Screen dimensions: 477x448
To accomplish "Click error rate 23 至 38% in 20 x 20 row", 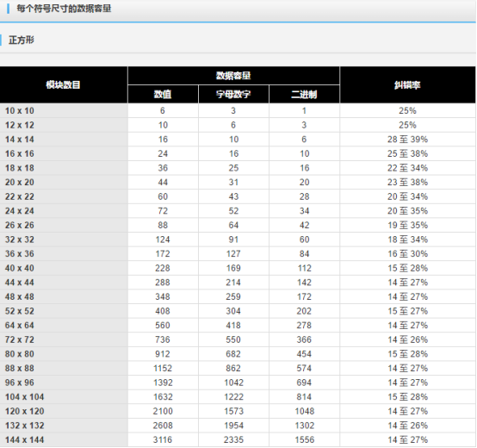I will pos(407,183).
